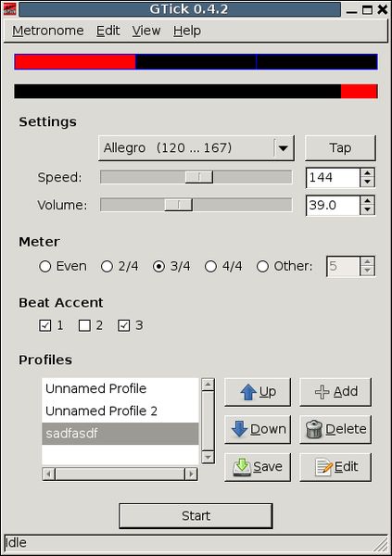Click the GTick app icon in title bar

point(9,9)
